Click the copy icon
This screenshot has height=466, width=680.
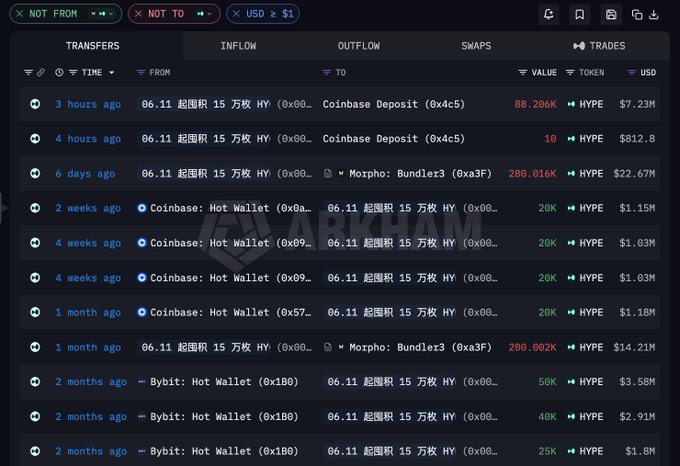[x=637, y=15]
